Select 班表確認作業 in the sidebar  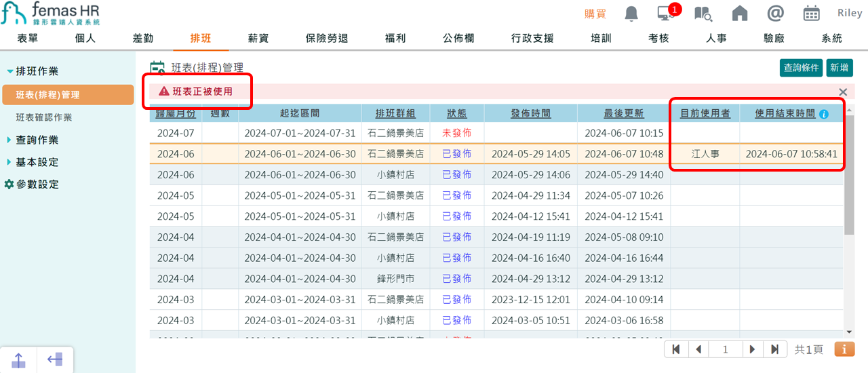44,117
